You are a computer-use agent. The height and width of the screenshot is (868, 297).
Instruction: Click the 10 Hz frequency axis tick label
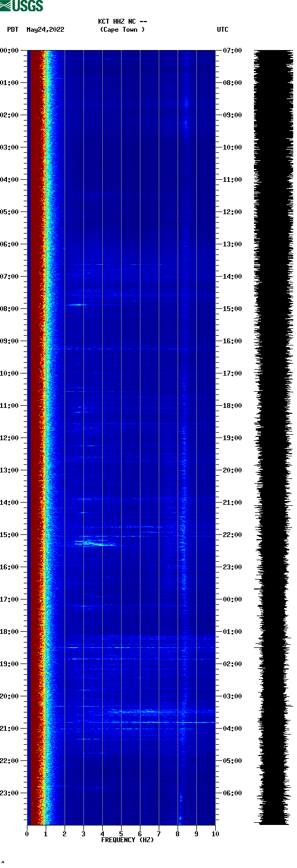(x=215, y=834)
